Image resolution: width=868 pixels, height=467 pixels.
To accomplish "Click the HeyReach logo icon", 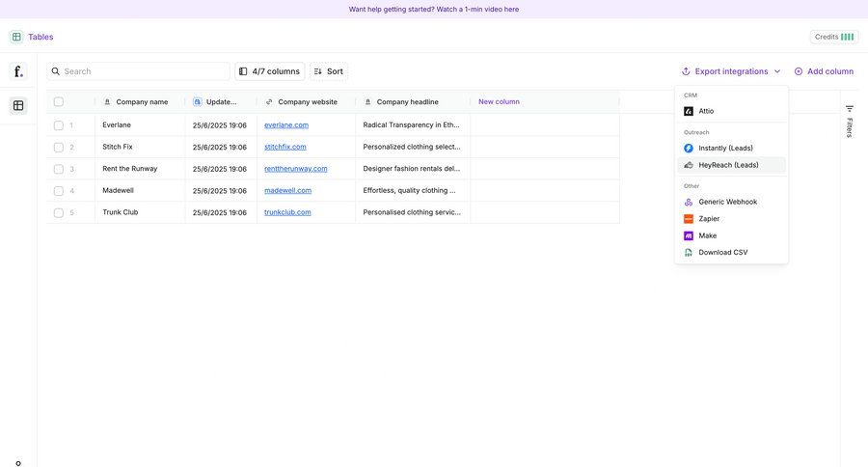I will pos(689,165).
